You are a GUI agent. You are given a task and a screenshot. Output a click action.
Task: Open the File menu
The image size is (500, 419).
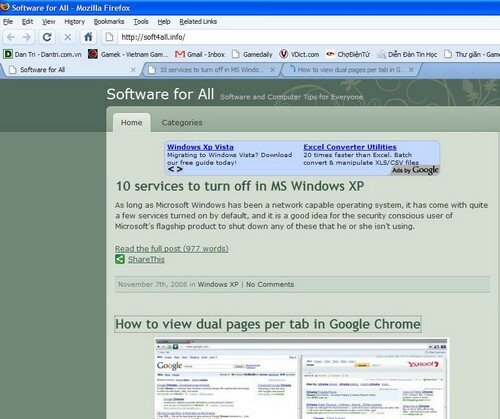pos(8,22)
